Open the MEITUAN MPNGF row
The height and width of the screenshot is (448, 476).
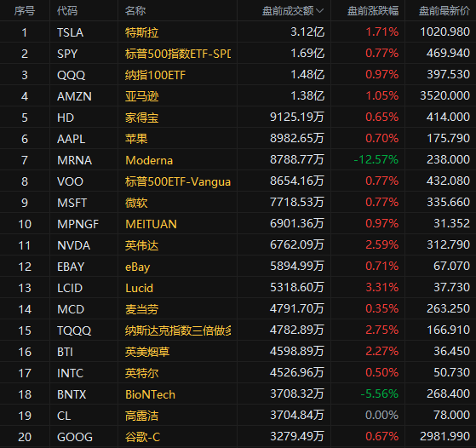coord(238,223)
